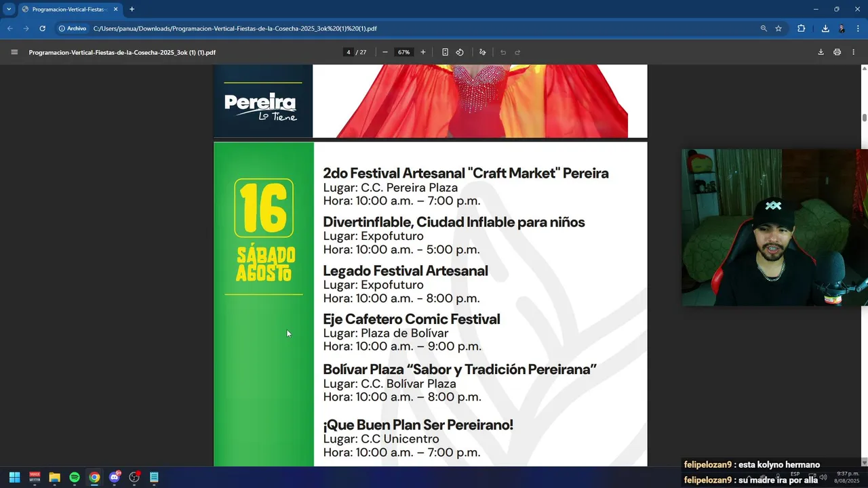Click the fit to page button
The height and width of the screenshot is (488, 868).
(x=445, y=52)
